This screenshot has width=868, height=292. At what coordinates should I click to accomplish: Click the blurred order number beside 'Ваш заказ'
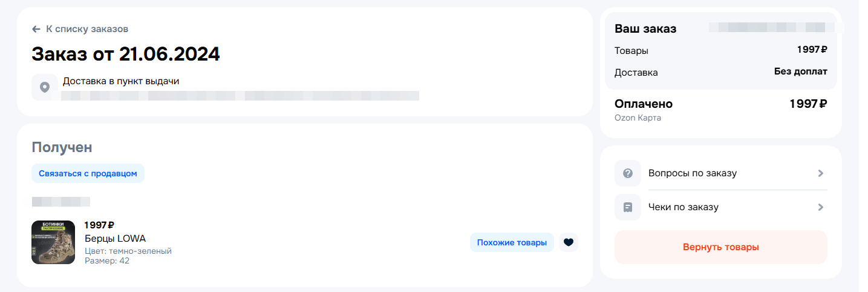(767, 28)
